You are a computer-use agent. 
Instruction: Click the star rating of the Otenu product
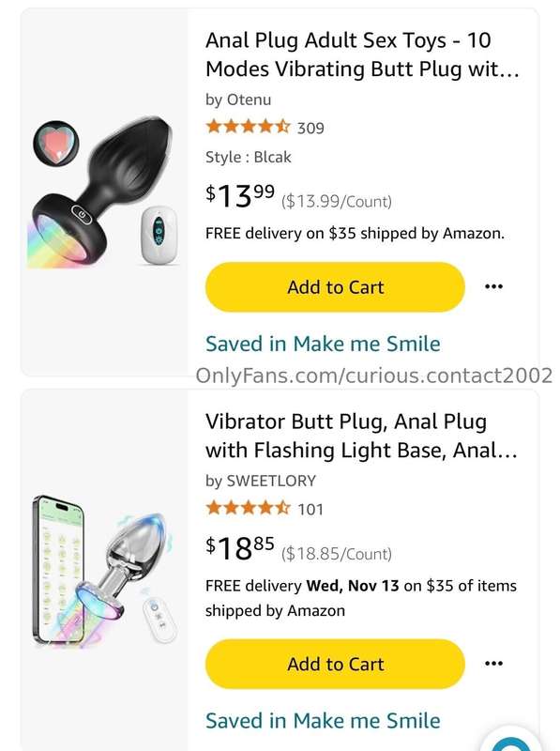pyautogui.click(x=248, y=127)
